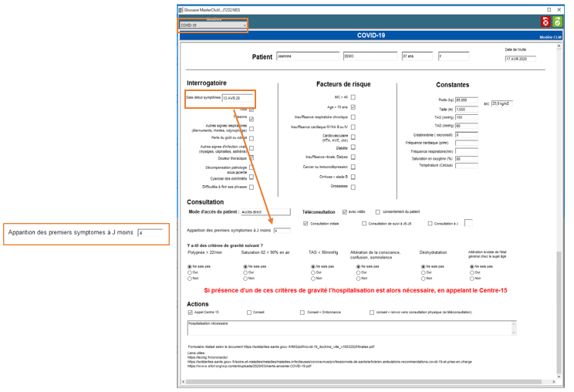Click the Hospitalisation nécessaire text area
This screenshot has width=574, height=392.
click(347, 327)
